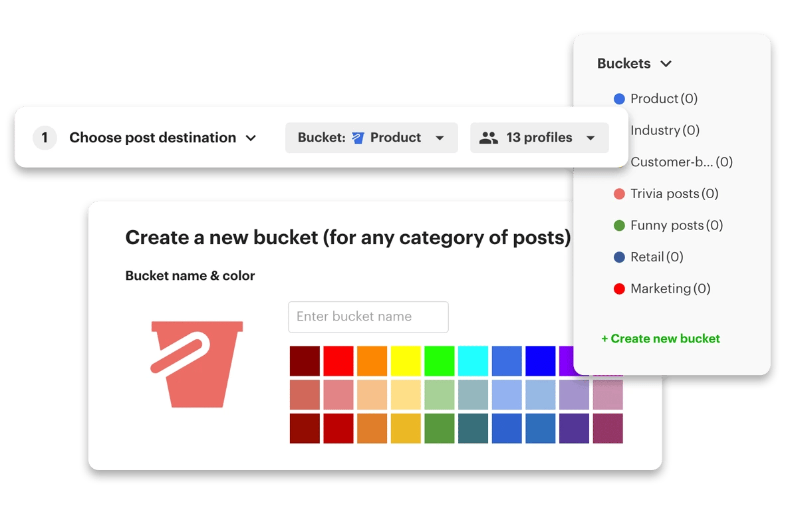Select the cyan color swatch
The image size is (798, 532).
(473, 360)
